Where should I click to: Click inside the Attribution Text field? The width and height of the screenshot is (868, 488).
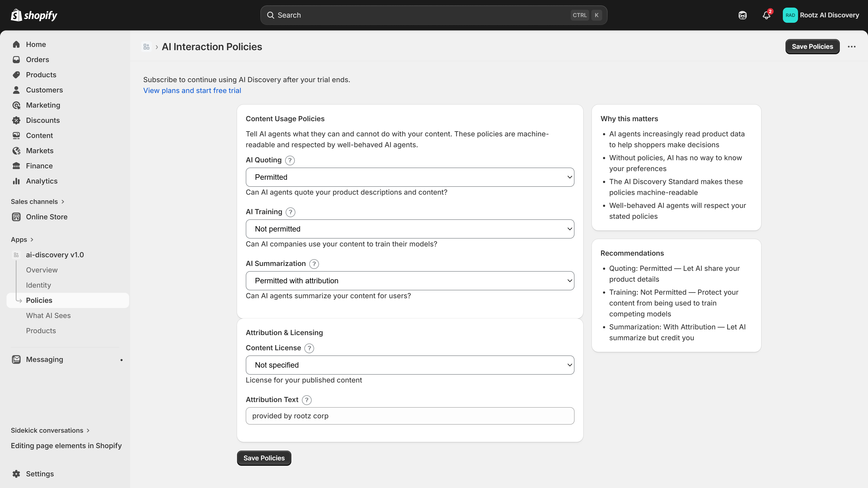(x=410, y=416)
